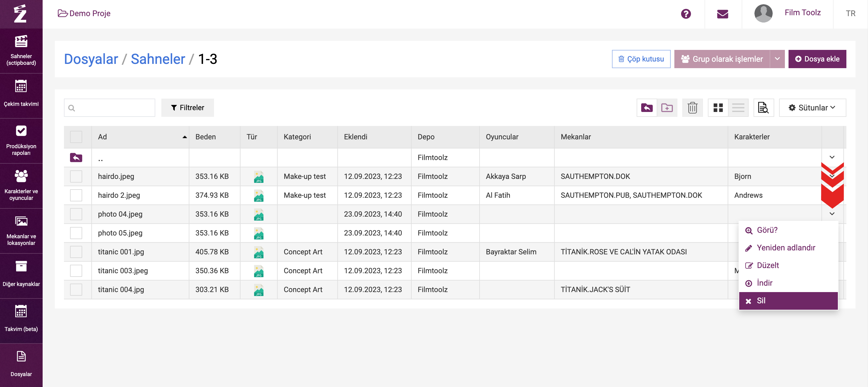Click the document search toolbar icon
This screenshot has height=387, width=868.
pos(763,108)
